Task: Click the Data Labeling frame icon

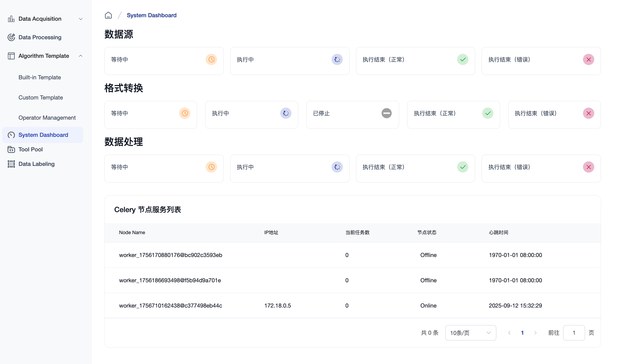Action: pyautogui.click(x=11, y=164)
